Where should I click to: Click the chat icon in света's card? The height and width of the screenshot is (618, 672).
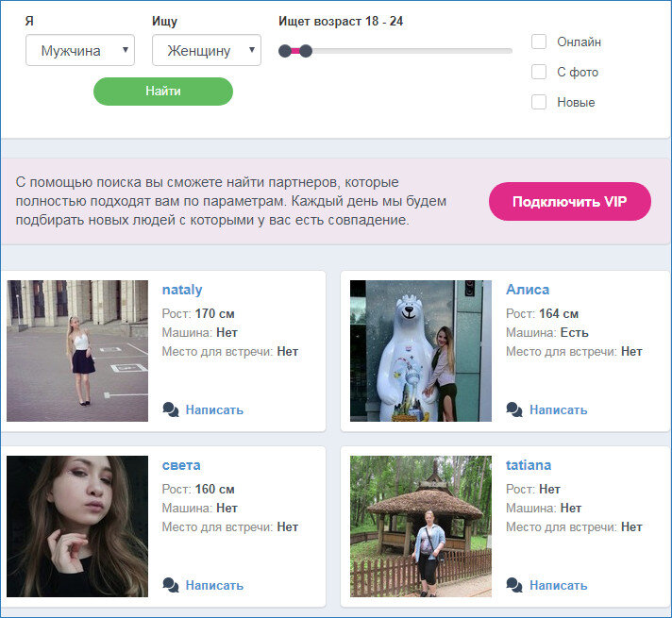click(171, 585)
